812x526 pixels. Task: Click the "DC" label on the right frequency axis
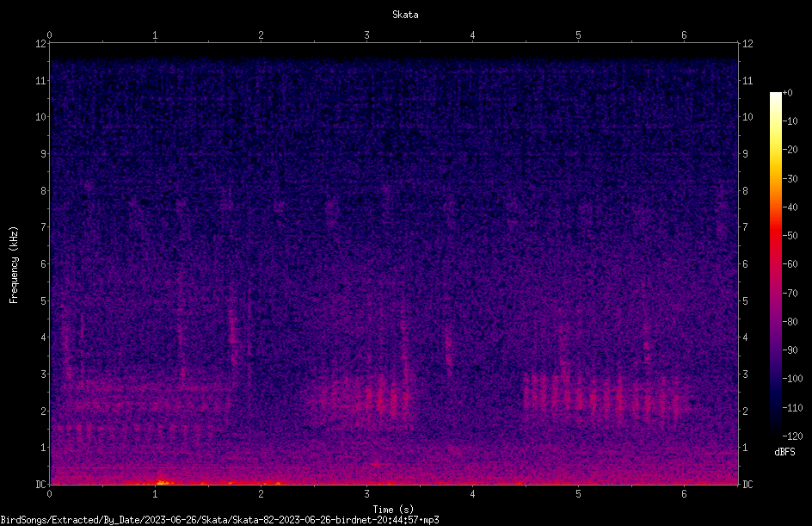pos(747,485)
